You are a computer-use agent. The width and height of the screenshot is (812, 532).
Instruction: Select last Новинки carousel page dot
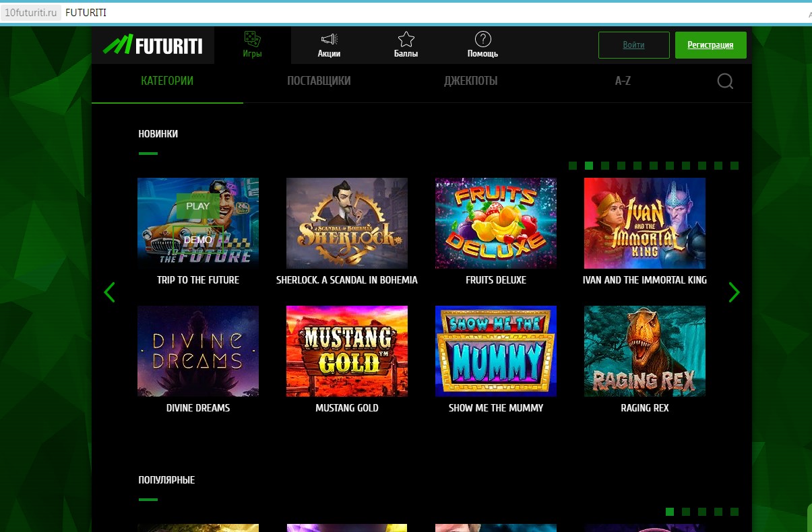pyautogui.click(x=735, y=166)
